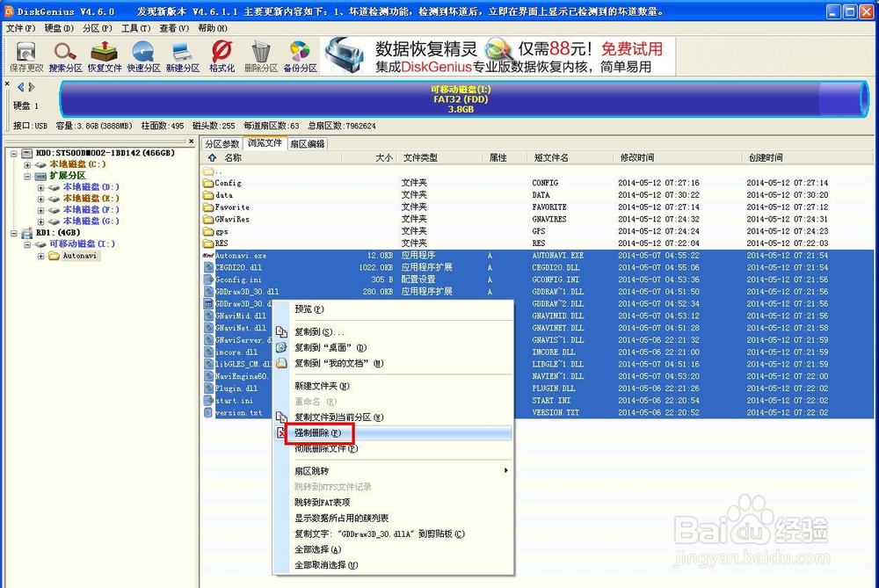Sort by Modified Time (修改时间) column header

pos(677,157)
